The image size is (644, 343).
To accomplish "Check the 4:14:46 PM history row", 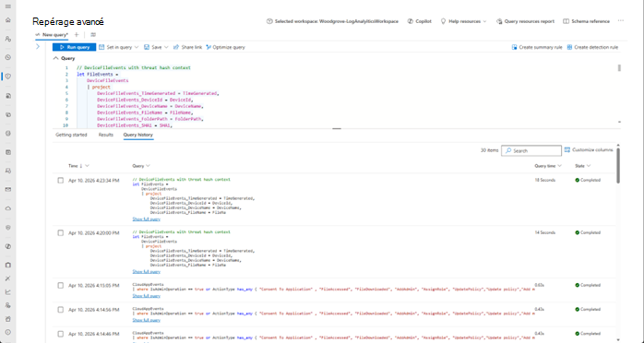I will [x=60, y=334].
